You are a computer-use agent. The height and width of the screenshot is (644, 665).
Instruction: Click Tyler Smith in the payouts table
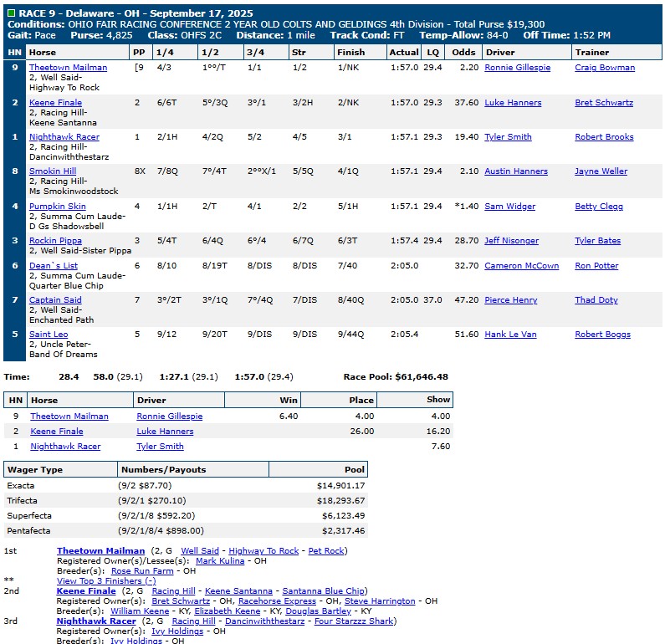[x=160, y=447]
